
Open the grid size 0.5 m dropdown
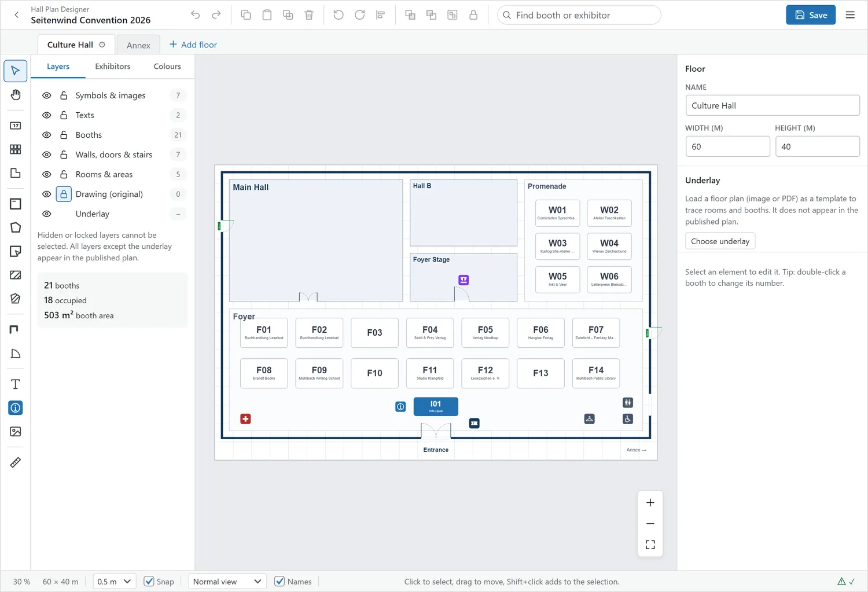(x=114, y=582)
